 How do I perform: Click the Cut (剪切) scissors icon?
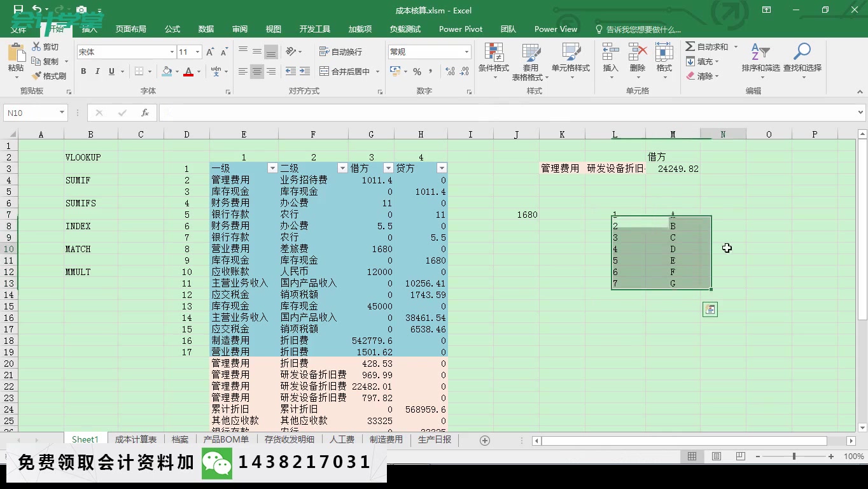coord(36,46)
